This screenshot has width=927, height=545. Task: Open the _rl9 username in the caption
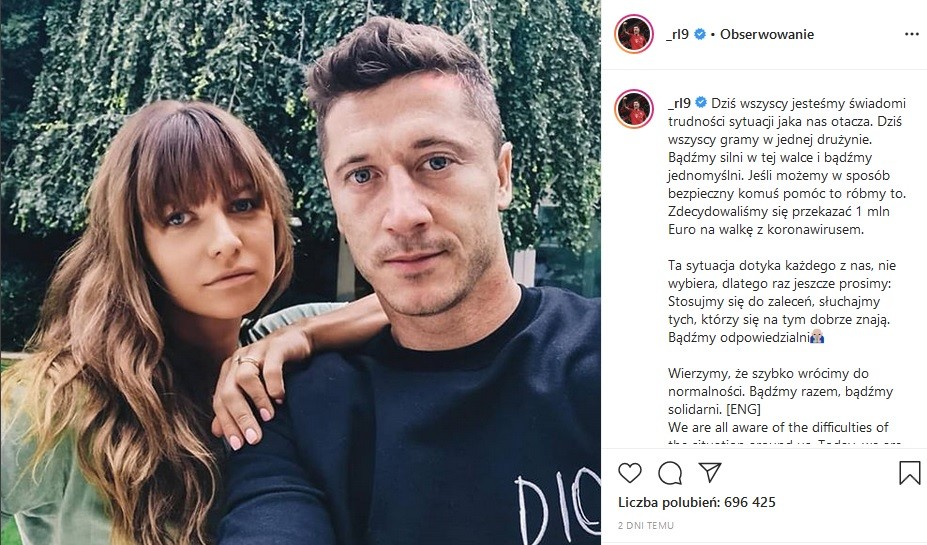point(679,103)
